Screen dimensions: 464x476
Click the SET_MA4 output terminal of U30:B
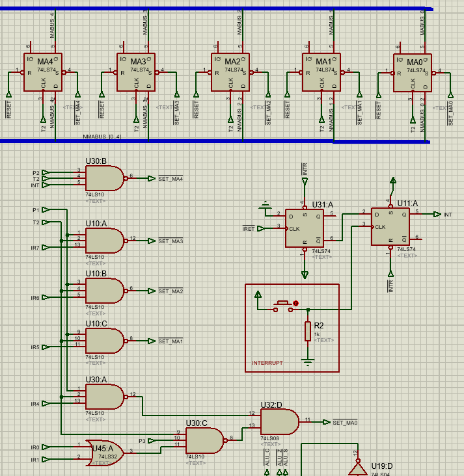(x=152, y=178)
